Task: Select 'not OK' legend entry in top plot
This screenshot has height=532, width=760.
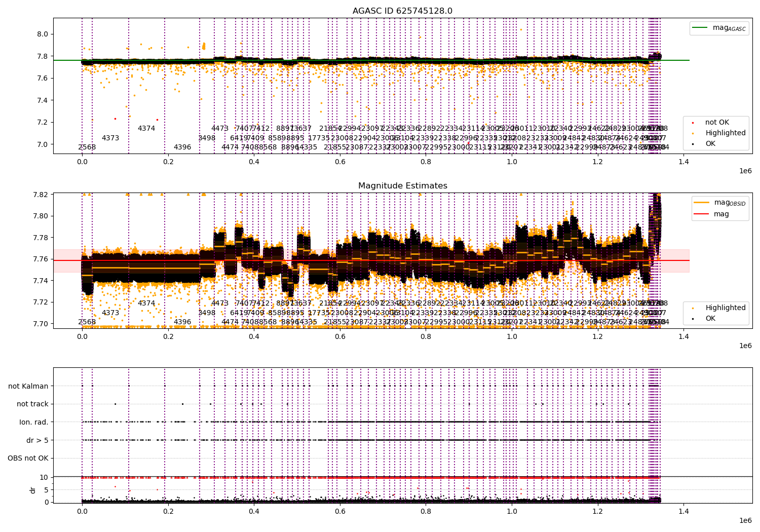Action: pyautogui.click(x=717, y=123)
